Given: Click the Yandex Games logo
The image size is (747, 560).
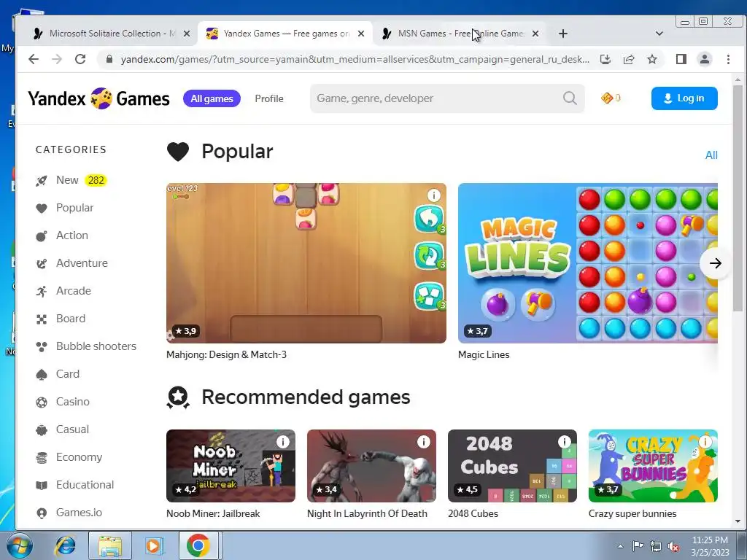Looking at the screenshot, I should pyautogui.click(x=98, y=98).
